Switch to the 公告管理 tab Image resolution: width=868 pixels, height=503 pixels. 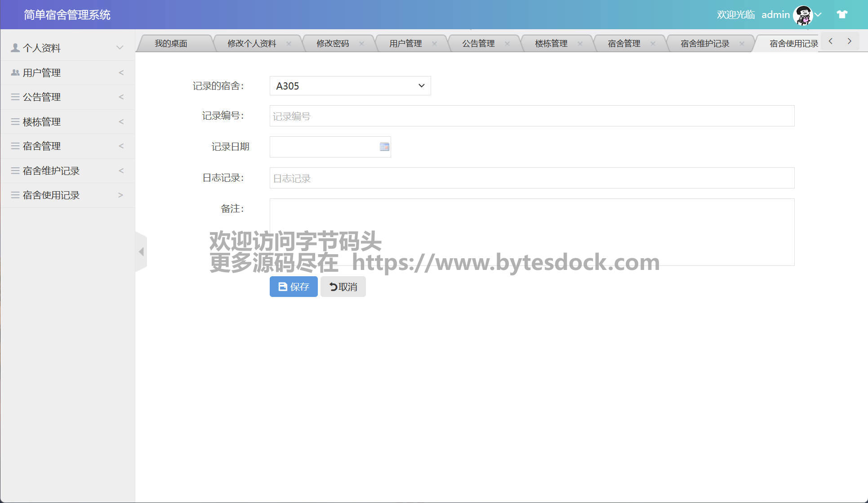point(478,44)
